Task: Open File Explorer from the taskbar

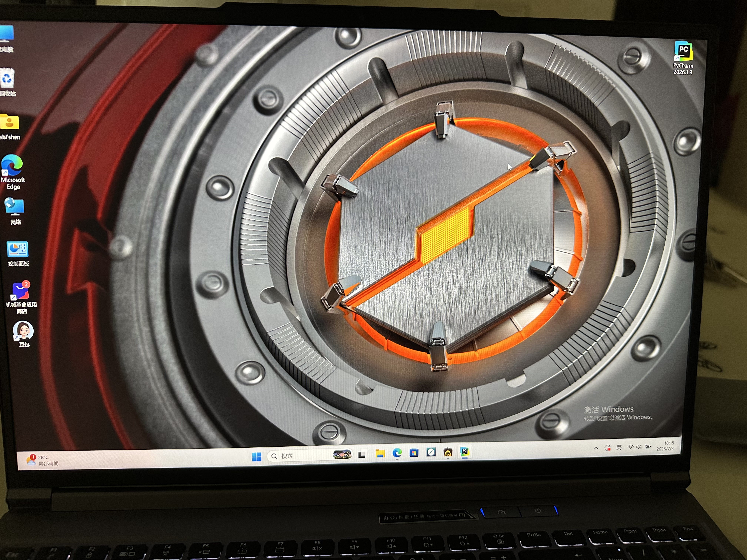Action: (380, 454)
